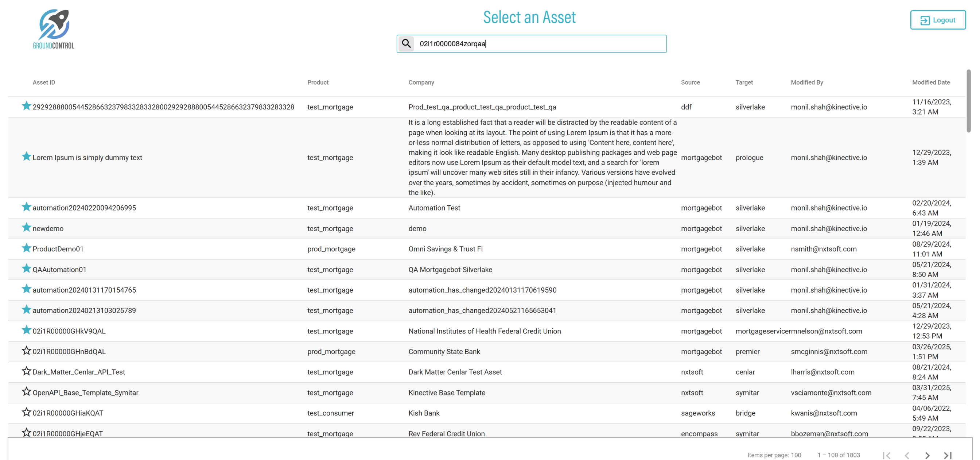980x460 pixels.
Task: Go to next page of assets
Action: pos(927,455)
